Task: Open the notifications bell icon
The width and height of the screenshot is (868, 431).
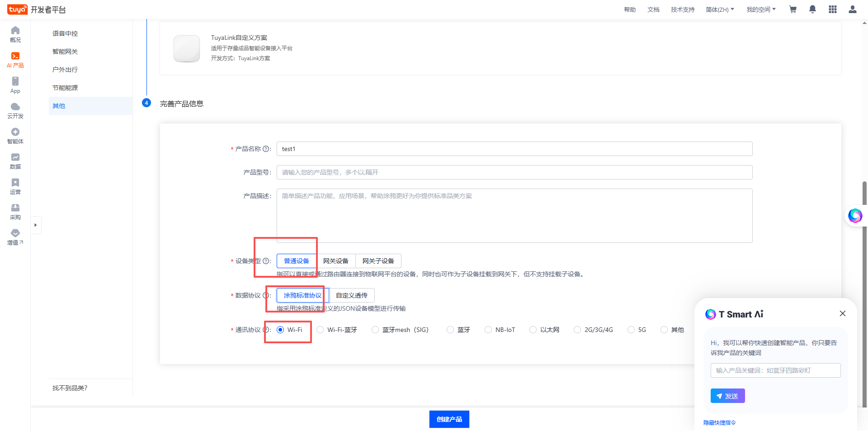Action: point(812,9)
